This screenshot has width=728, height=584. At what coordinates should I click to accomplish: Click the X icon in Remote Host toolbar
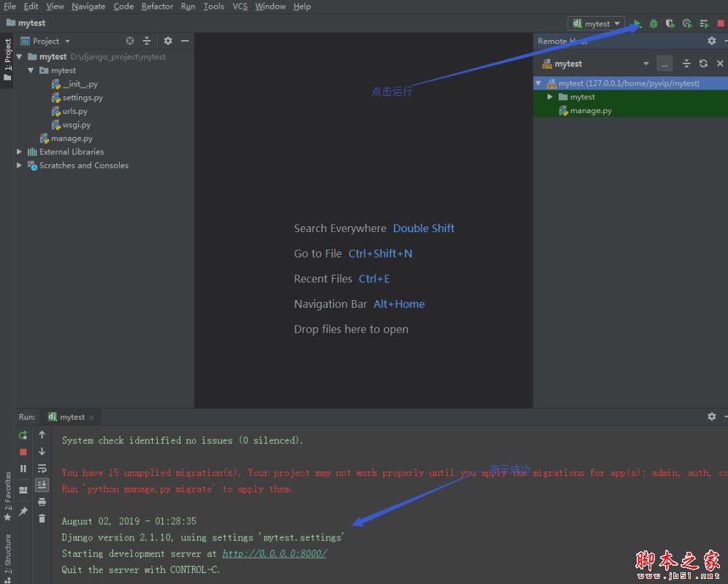pyautogui.click(x=720, y=64)
